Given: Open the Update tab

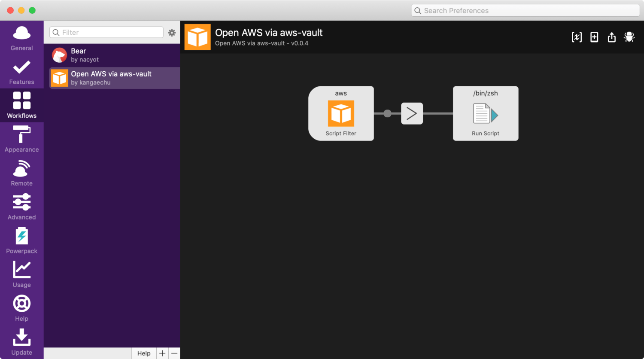Looking at the screenshot, I should tap(21, 342).
